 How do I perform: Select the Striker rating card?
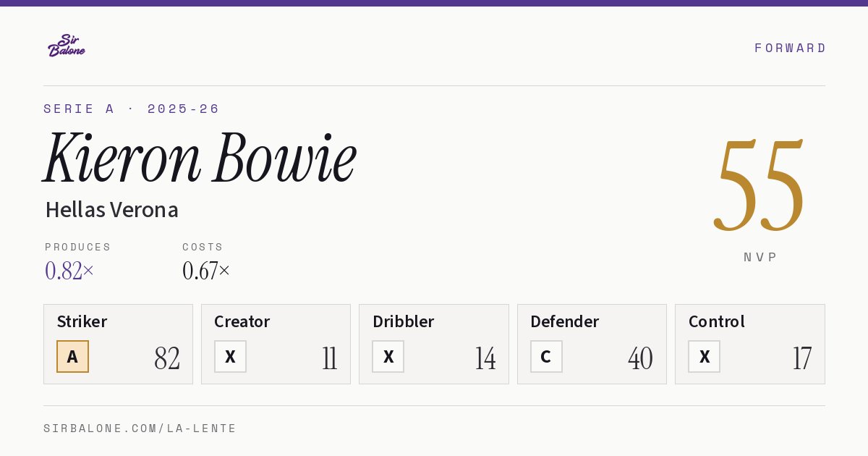pyautogui.click(x=118, y=344)
